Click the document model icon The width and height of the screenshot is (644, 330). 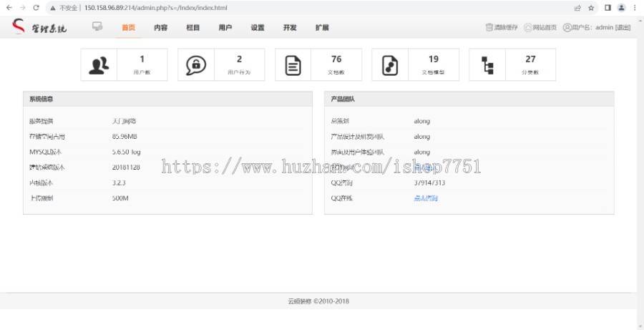coord(390,65)
